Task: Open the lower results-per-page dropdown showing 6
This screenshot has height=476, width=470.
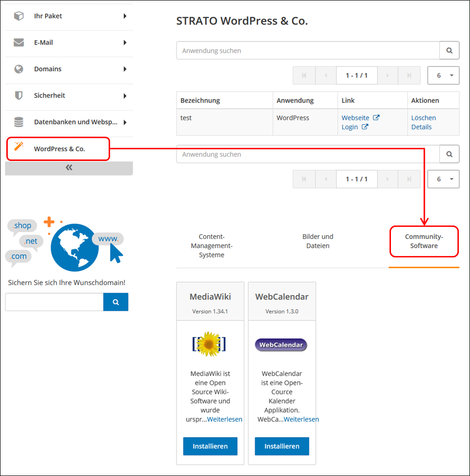Action: click(443, 179)
